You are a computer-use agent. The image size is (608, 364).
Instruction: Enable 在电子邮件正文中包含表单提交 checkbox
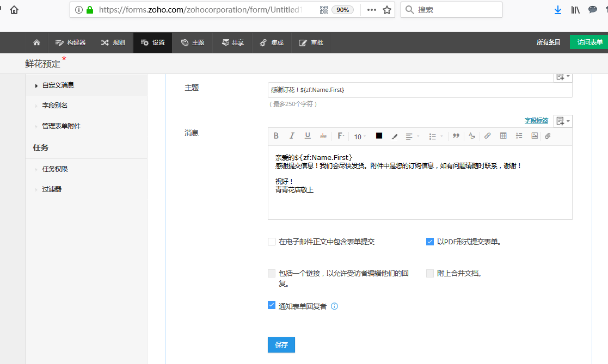[x=272, y=242]
